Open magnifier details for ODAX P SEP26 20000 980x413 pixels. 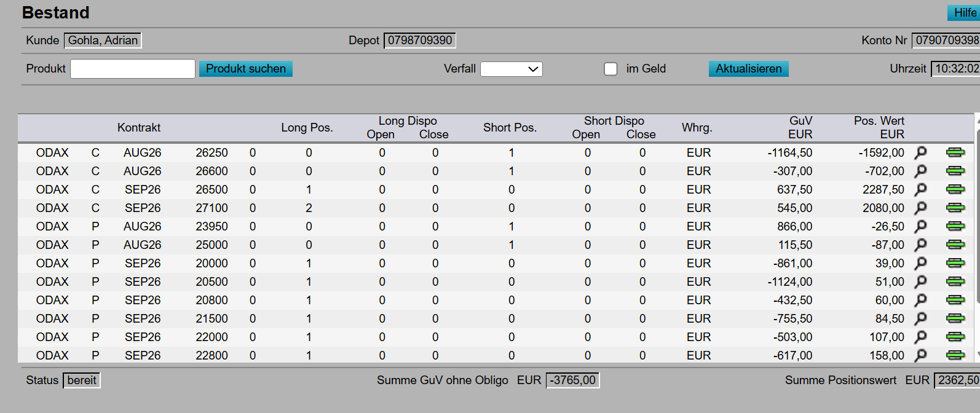click(920, 263)
